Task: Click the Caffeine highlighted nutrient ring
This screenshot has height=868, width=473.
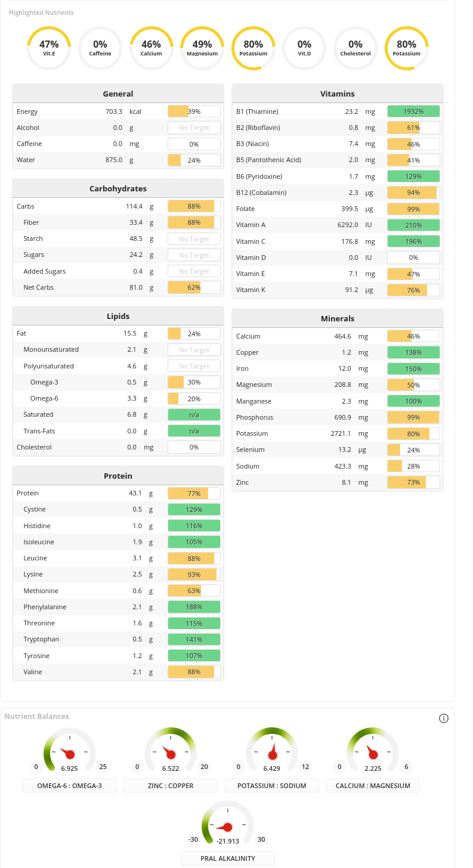Action: click(100, 48)
